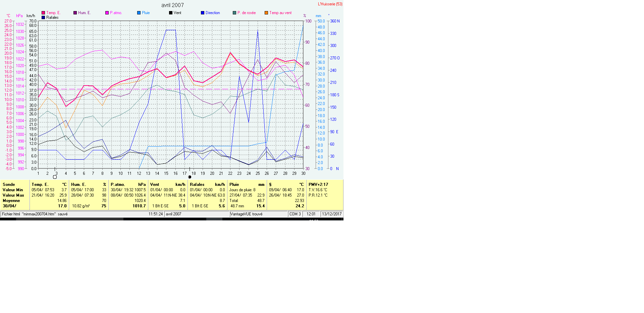The width and height of the screenshot is (644, 313).
Task: Click the minimum pressure value 1007.5
Action: click(140, 190)
